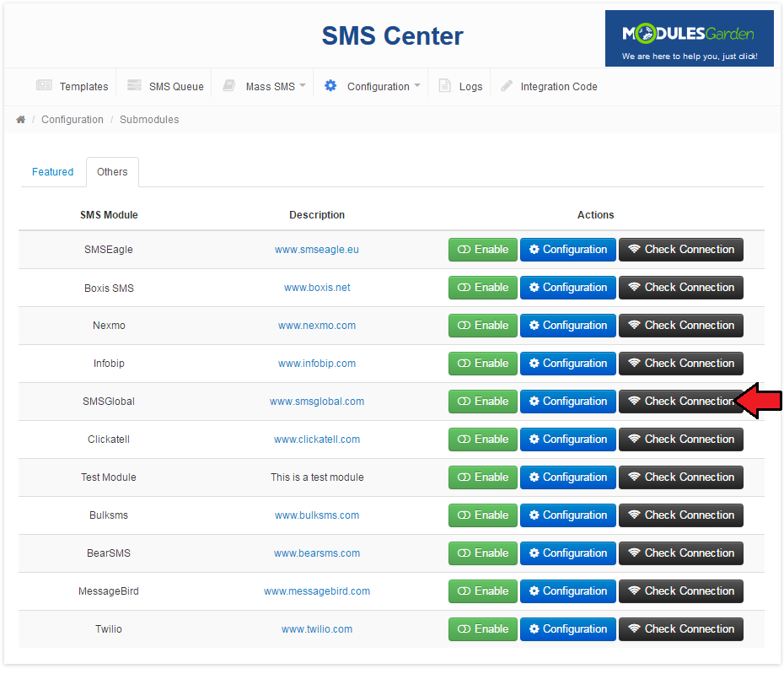Click the Logs document icon
The width and height of the screenshot is (784, 674).
click(444, 85)
